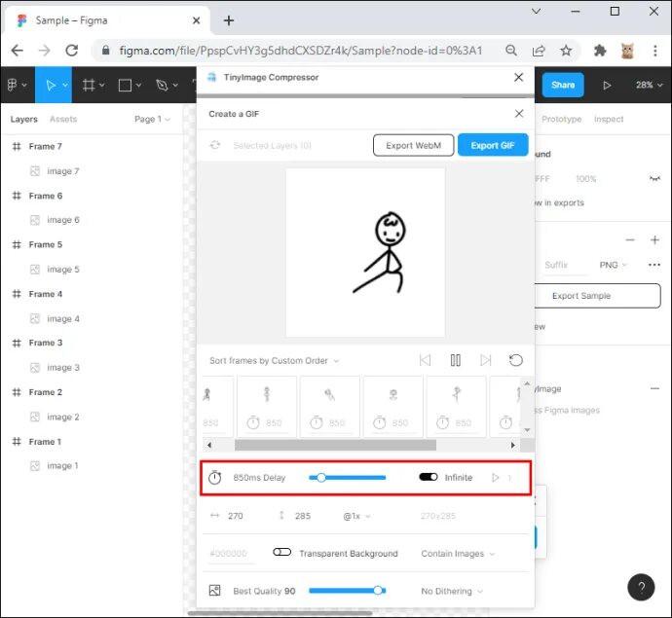This screenshot has width=672, height=618.
Task: Open the @1x scale dropdown
Action: pos(356,516)
